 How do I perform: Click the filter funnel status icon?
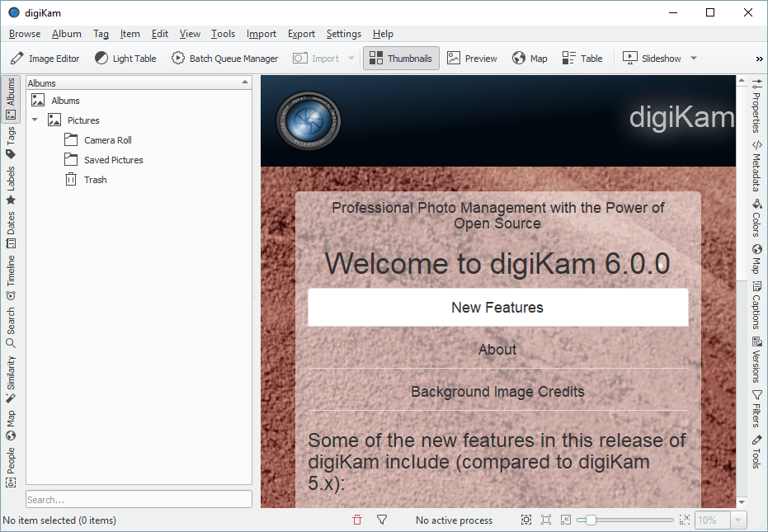(x=382, y=520)
